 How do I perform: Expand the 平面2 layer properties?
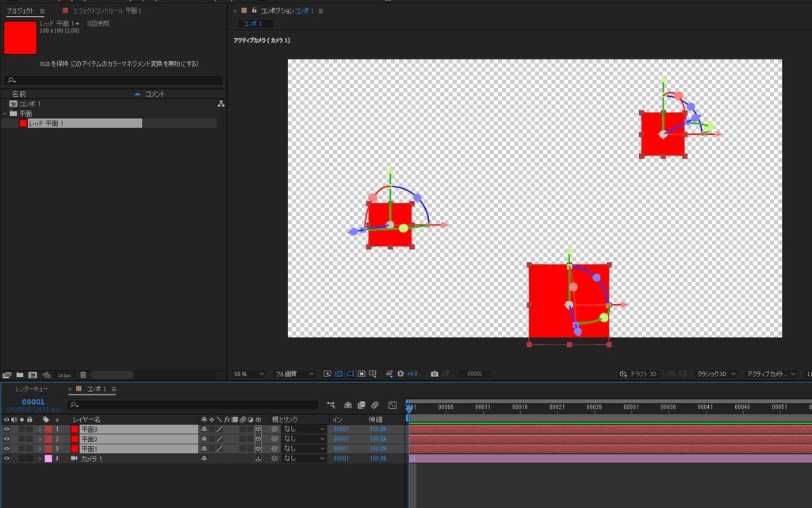40,439
